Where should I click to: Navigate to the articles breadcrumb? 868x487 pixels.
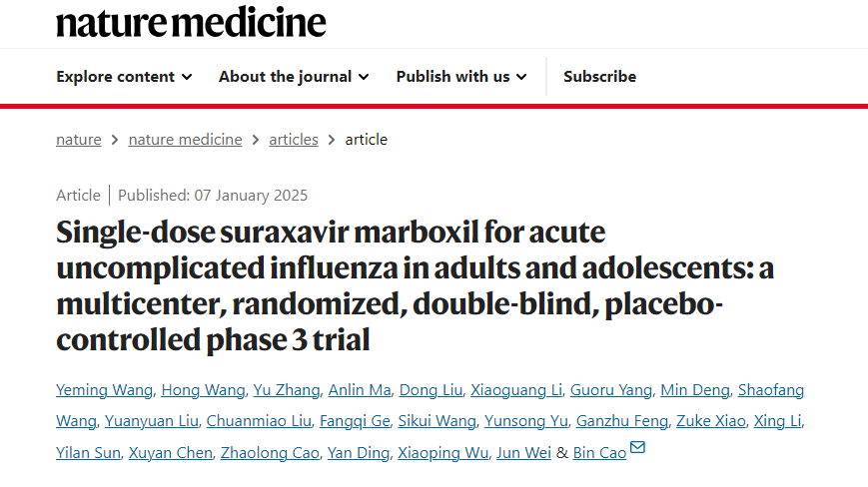(294, 140)
